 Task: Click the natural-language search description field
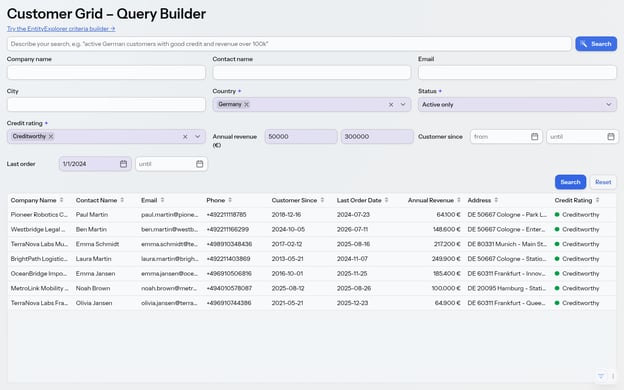[x=289, y=44]
